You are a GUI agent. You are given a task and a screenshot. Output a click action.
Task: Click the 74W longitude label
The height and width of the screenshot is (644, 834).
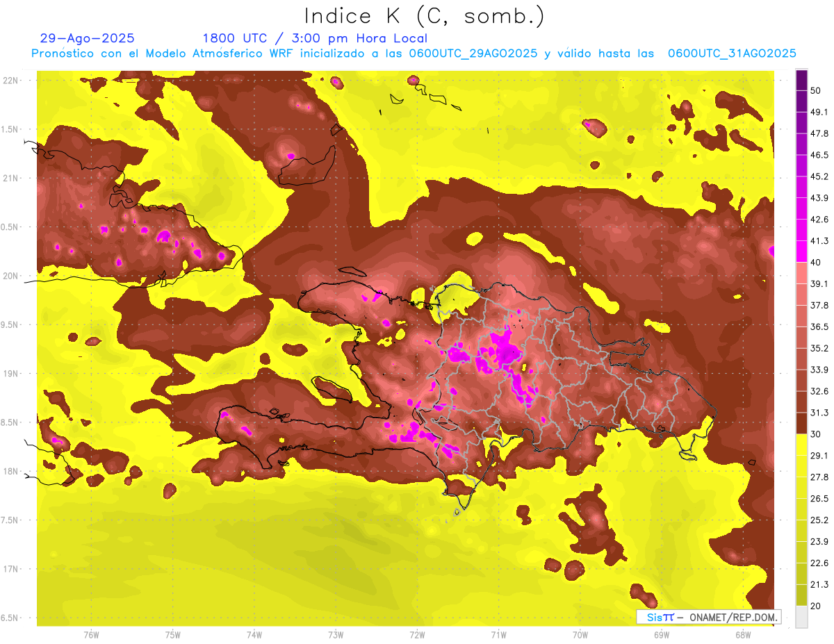[254, 635]
